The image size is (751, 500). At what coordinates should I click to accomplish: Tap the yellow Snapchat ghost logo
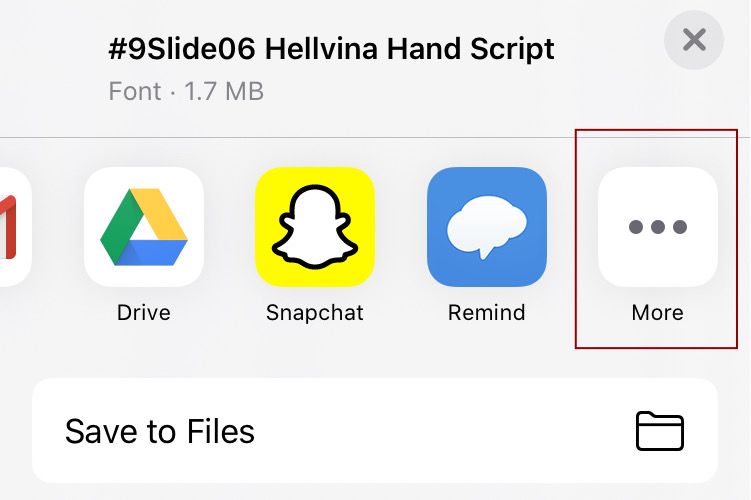click(x=315, y=227)
